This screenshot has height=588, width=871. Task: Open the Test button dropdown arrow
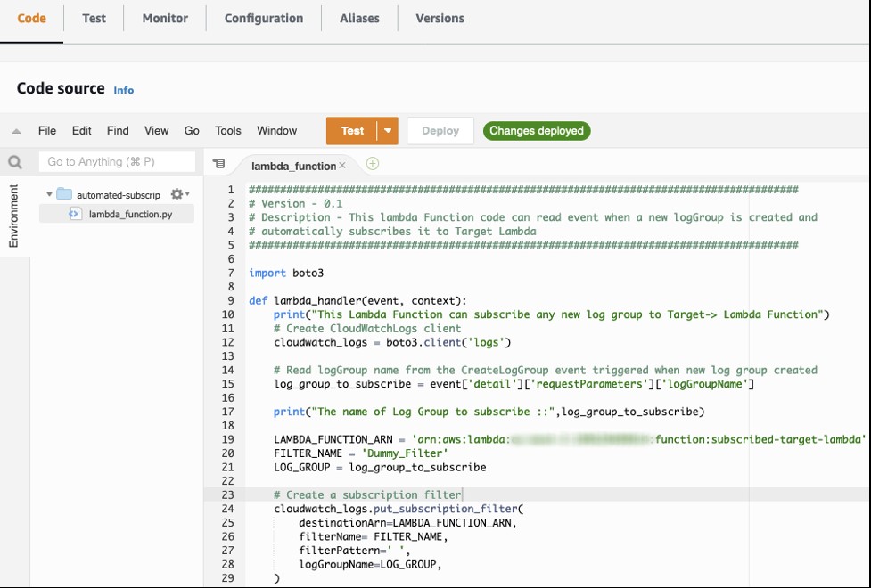(x=388, y=131)
